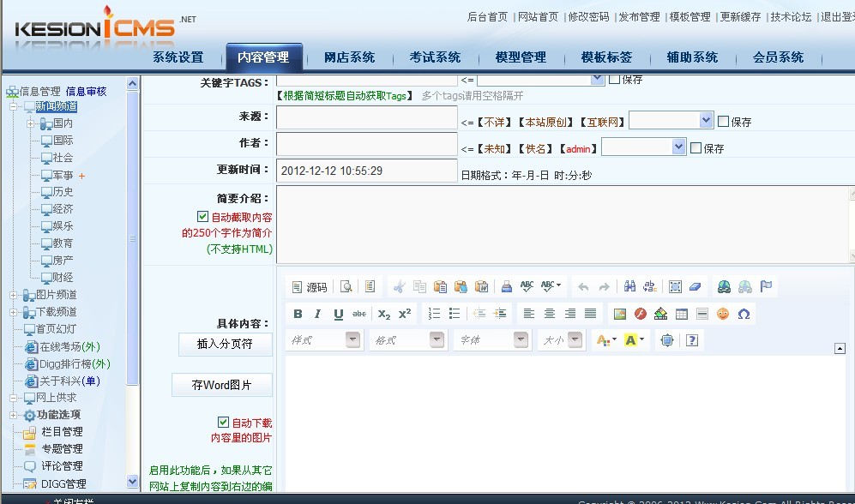Screen dimensions: 855x504
Task: Select the Bold formatting icon
Action: 298,314
